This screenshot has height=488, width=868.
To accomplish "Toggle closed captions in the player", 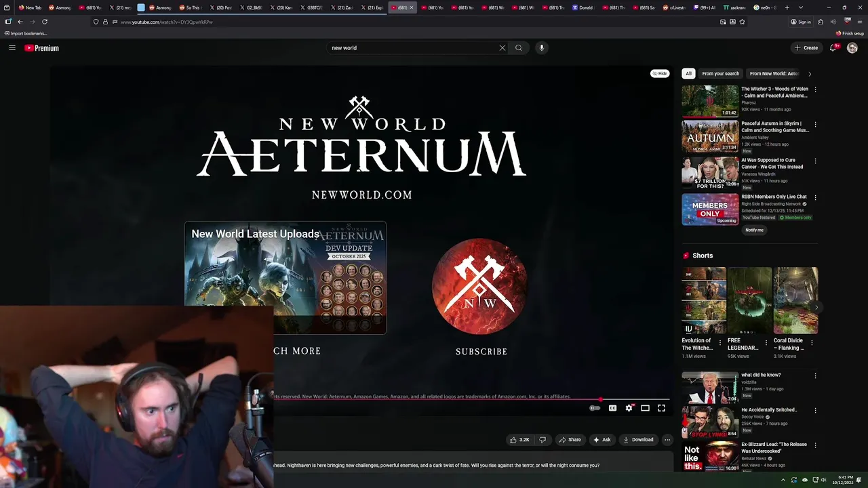I will 612,408.
